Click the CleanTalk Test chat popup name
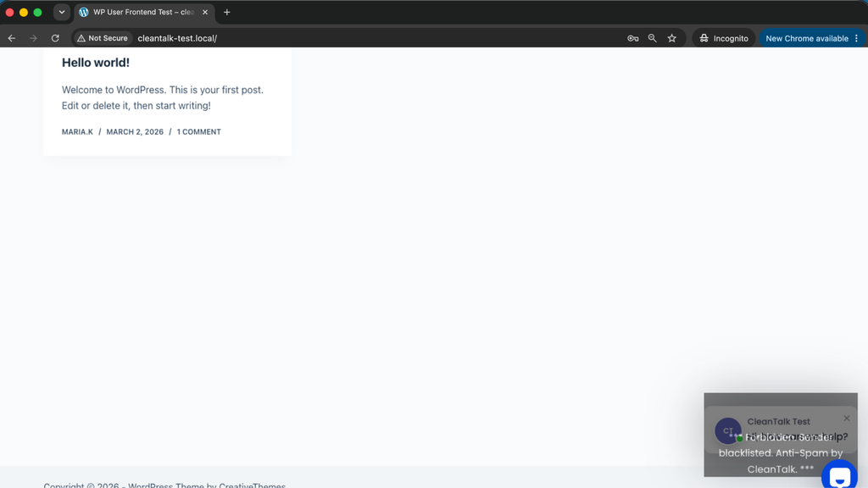Viewport: 868px width, 488px height. 778,422
